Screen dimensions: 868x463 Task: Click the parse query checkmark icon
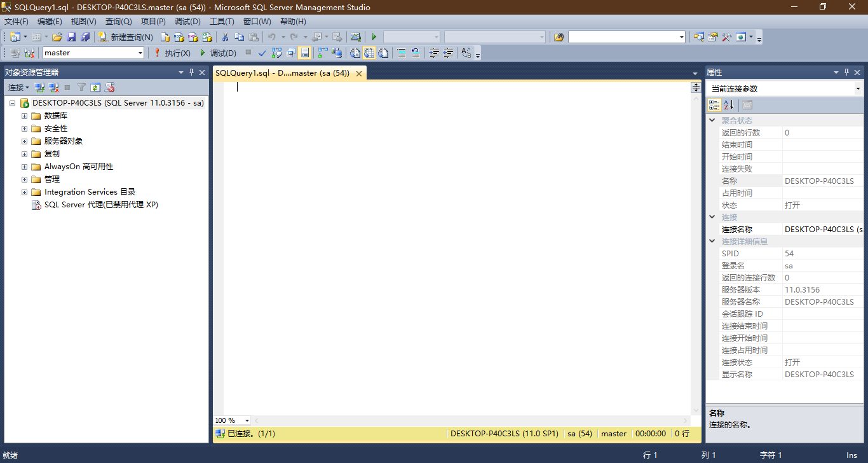262,52
